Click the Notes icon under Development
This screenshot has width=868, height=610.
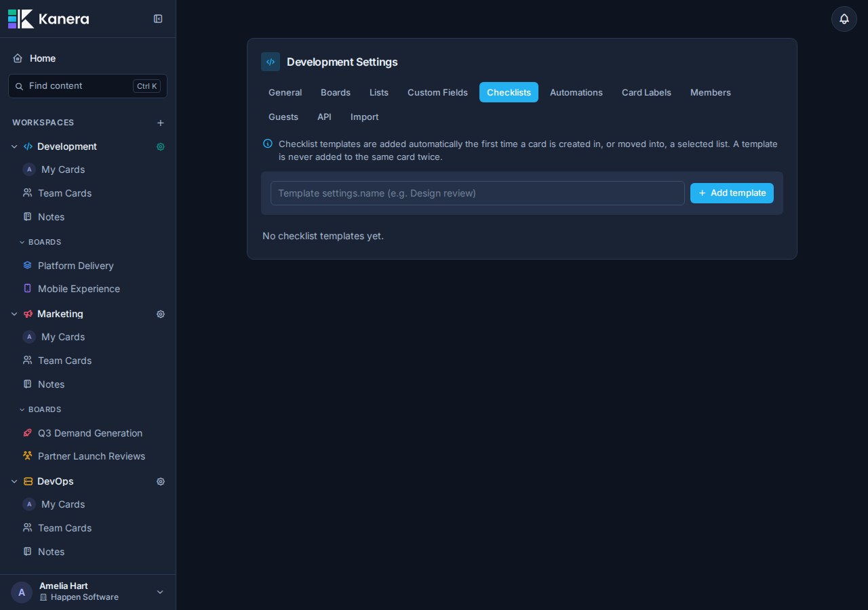[x=27, y=216]
